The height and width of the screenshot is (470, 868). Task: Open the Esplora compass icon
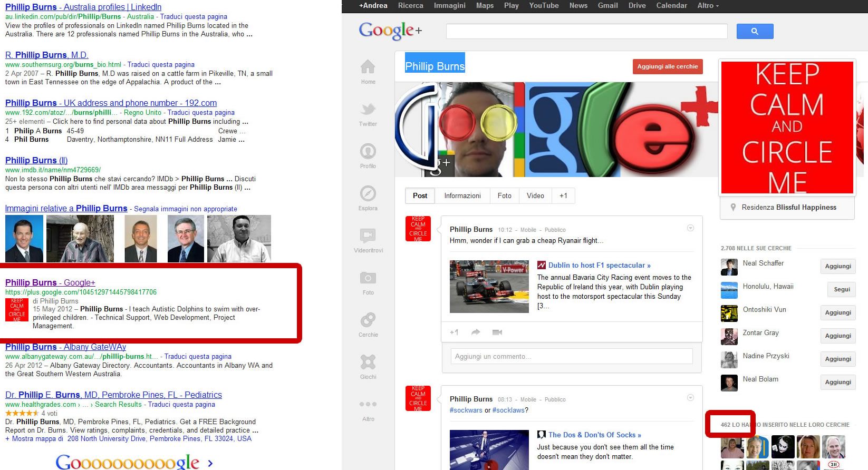(368, 194)
